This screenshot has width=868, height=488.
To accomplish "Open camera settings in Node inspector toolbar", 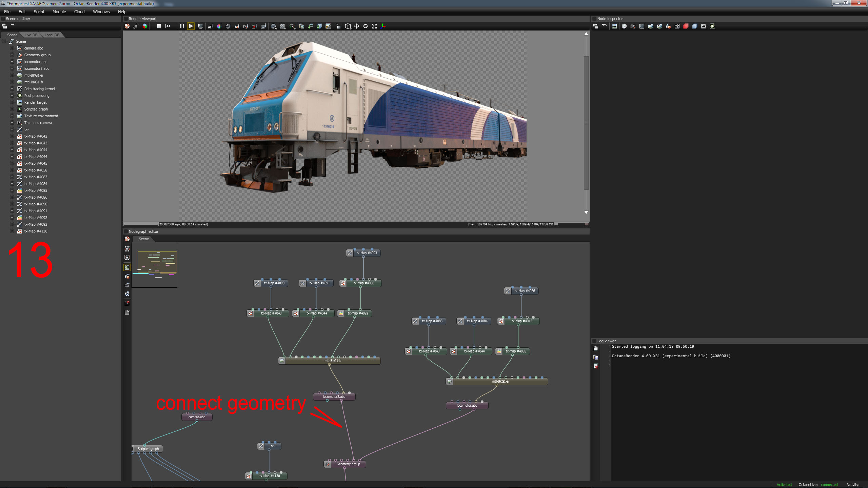I will pyautogui.click(x=633, y=26).
